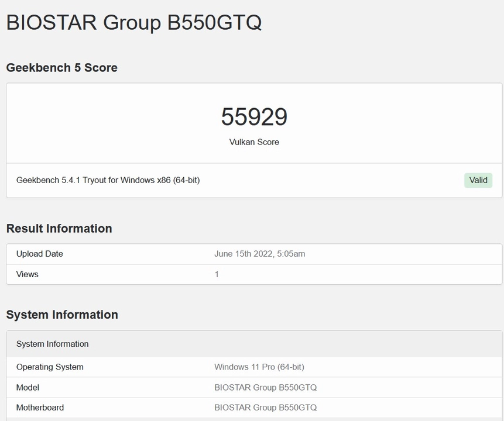Click the System Information table header row

254,344
